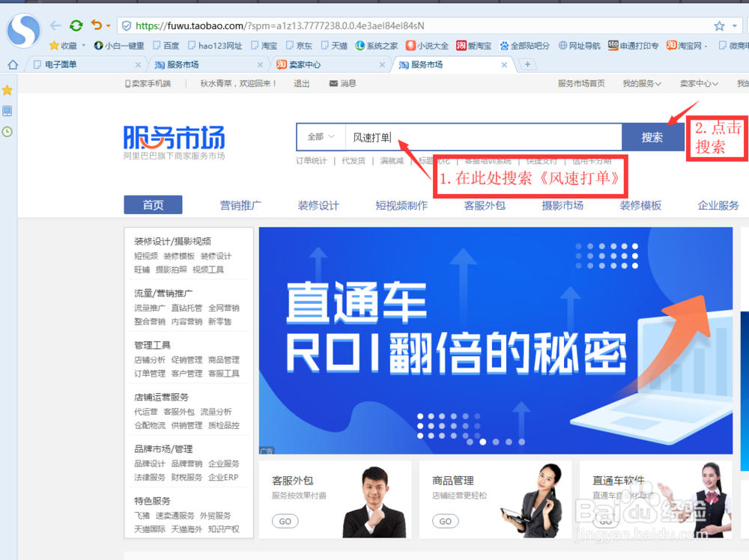This screenshot has height=560, width=749.
Task: Select a carousel dot under the banner
Action: point(483,442)
